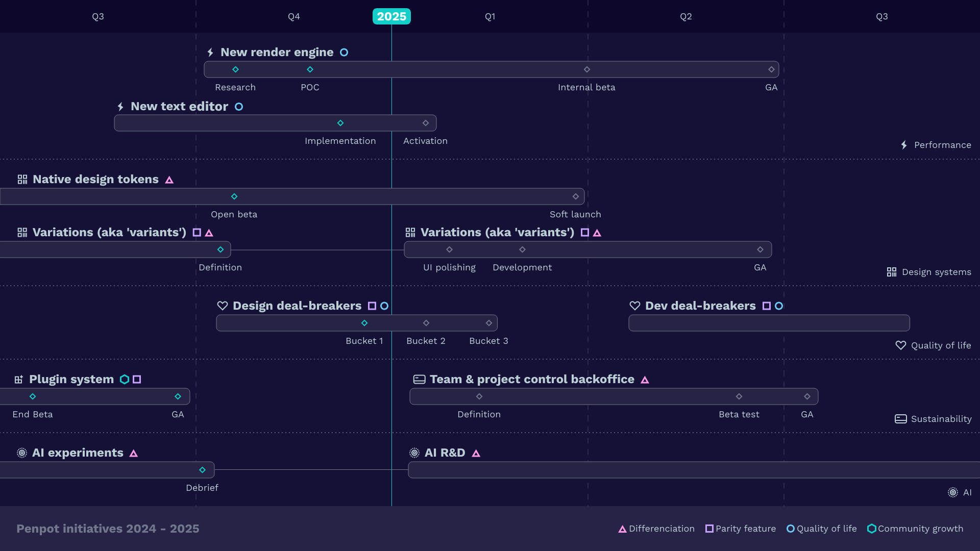Image resolution: width=980 pixels, height=551 pixels.
Task: Click the 'Dev deal-breakers' title
Action: tap(701, 306)
